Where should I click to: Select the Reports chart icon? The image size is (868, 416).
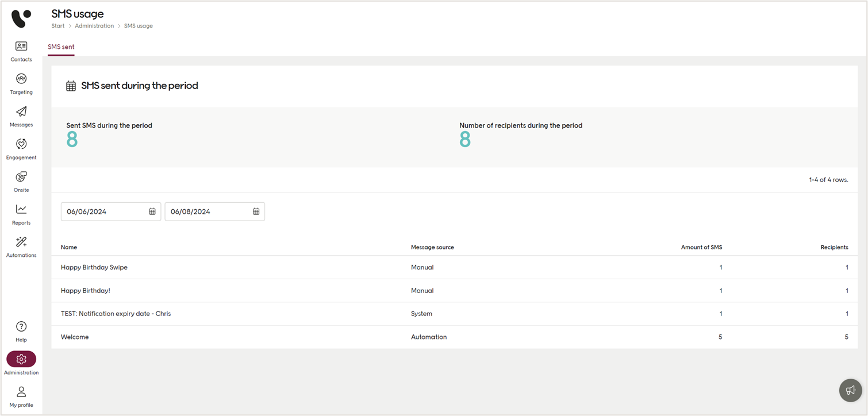[21, 214]
